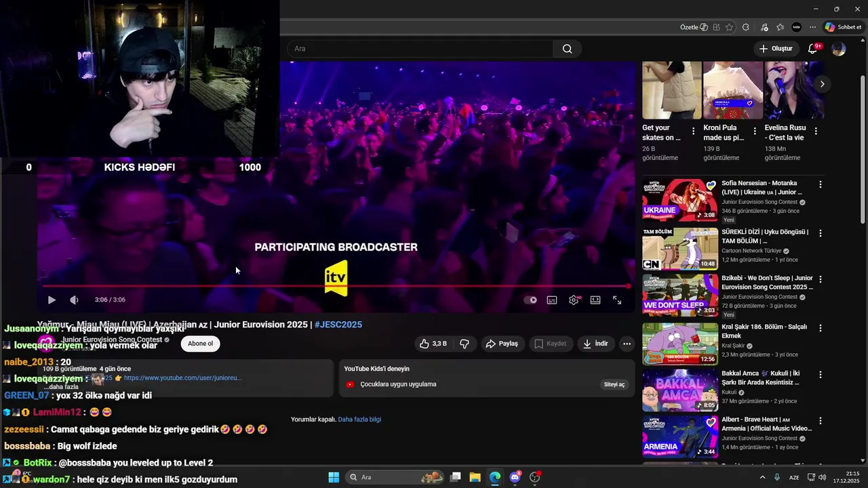This screenshot has height=488, width=868.
Task: Click the media control music note icon
Action: click(x=764, y=27)
